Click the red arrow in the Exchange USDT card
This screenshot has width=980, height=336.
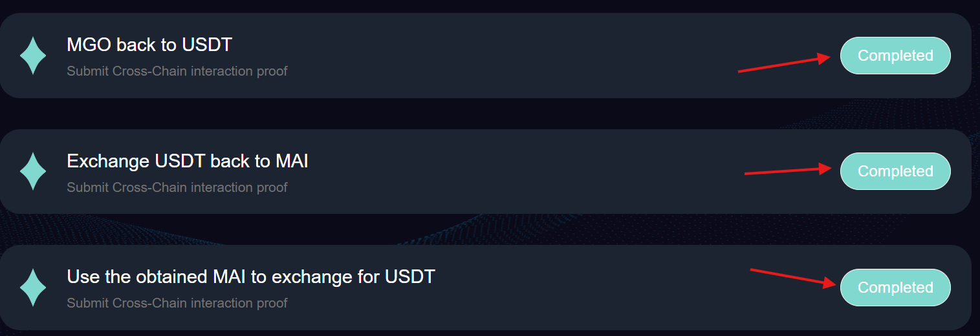click(x=787, y=171)
